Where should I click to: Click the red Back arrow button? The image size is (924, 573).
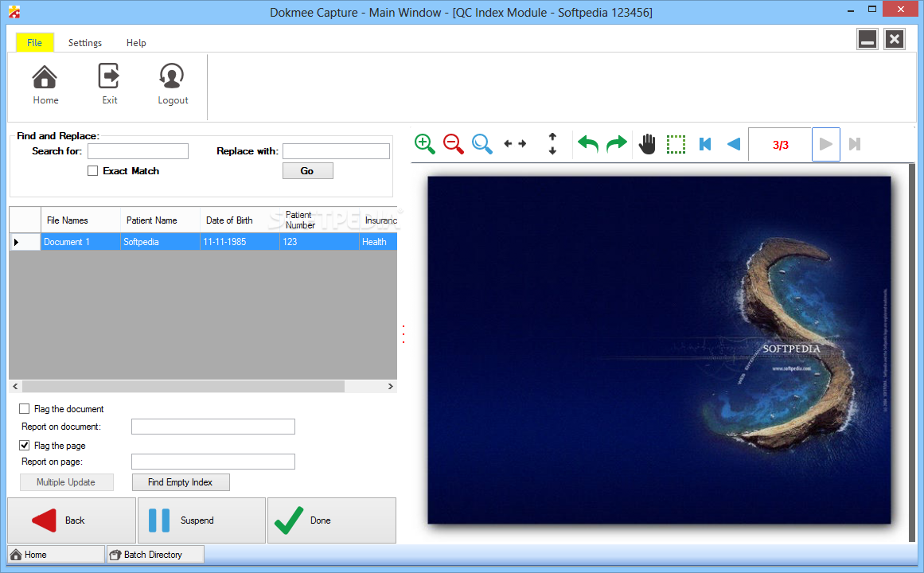[x=72, y=520]
